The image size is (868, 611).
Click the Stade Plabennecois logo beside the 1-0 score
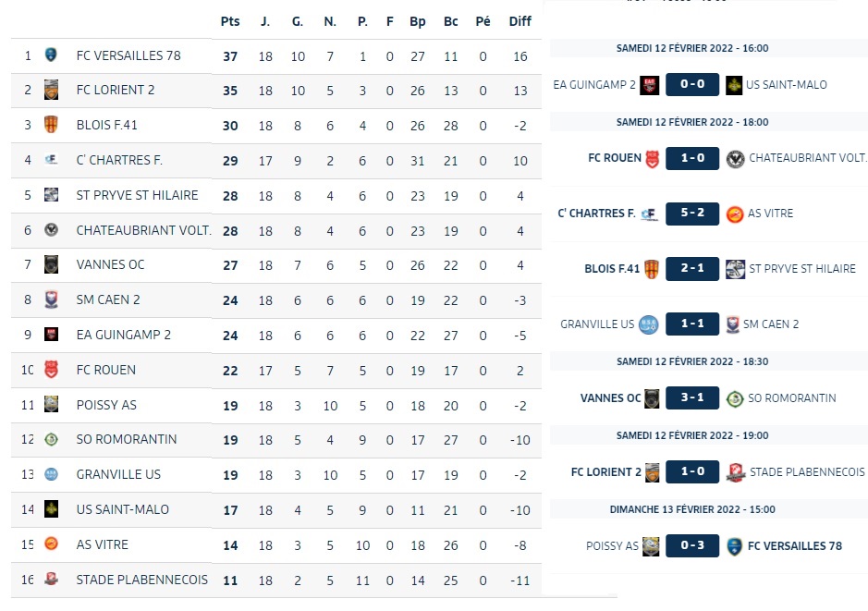point(735,472)
